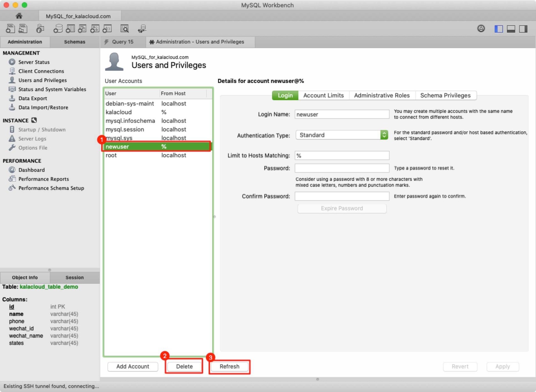Open Options File
The height and width of the screenshot is (392, 536).
click(33, 148)
